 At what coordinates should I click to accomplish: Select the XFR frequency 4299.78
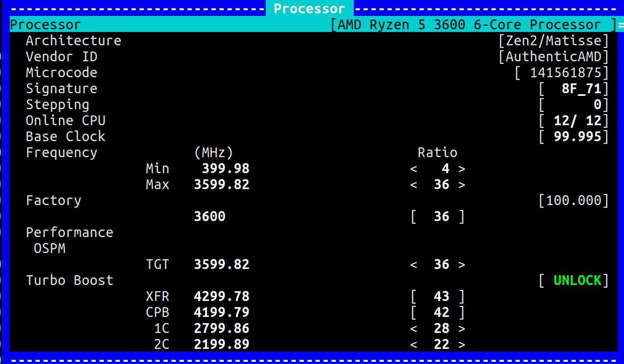tap(221, 297)
